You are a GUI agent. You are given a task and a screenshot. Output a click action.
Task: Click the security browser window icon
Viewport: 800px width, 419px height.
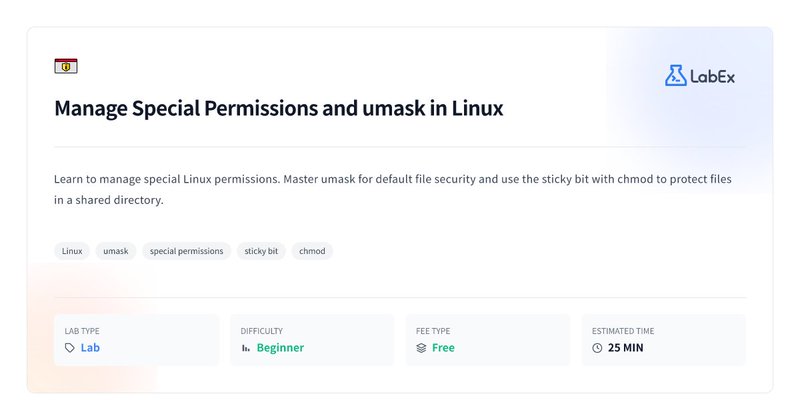(66, 66)
